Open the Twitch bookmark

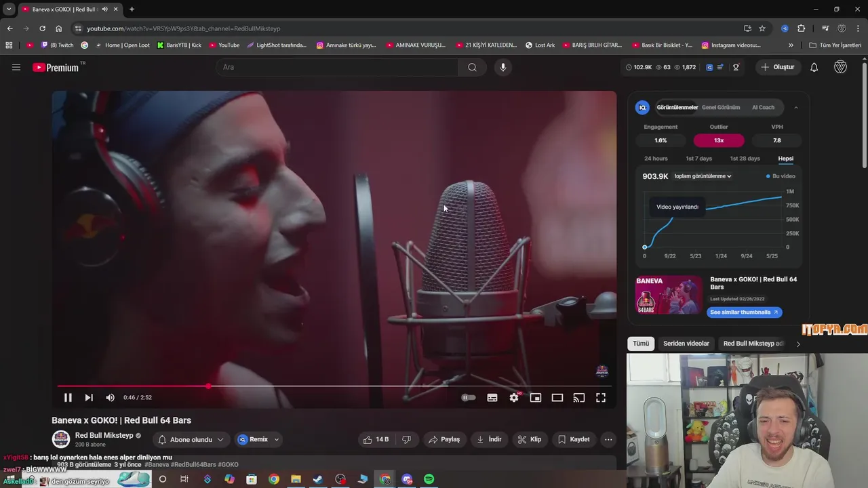(58, 45)
